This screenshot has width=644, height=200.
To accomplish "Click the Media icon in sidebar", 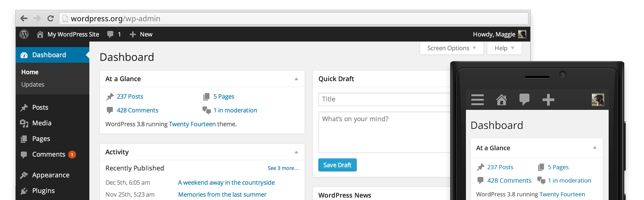I will click(24, 123).
